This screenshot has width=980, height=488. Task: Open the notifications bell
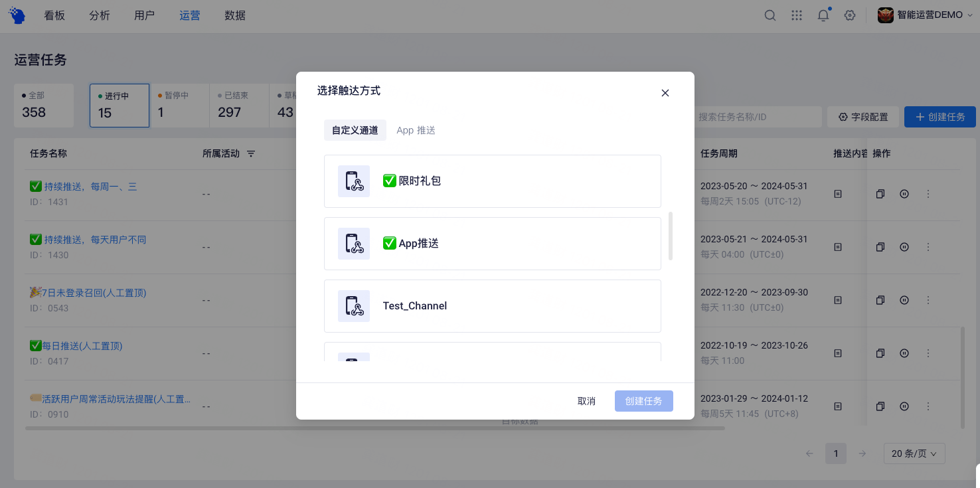tap(823, 15)
